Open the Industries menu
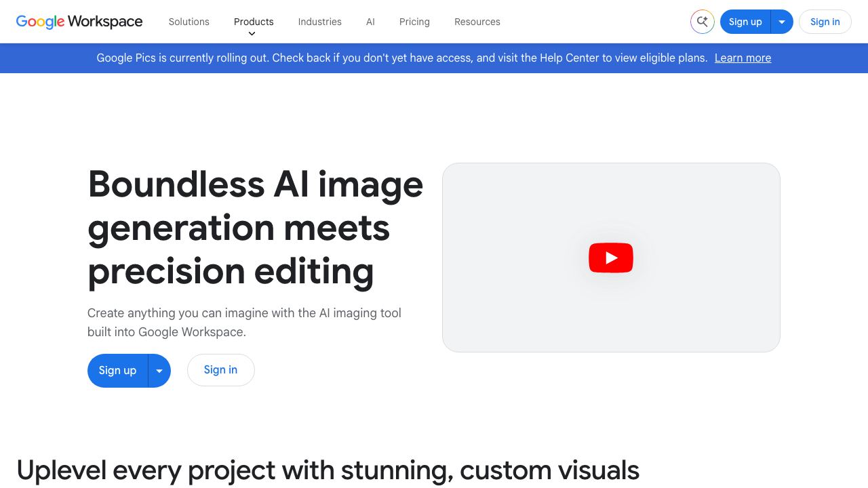The height and width of the screenshot is (488, 868). (x=320, y=22)
